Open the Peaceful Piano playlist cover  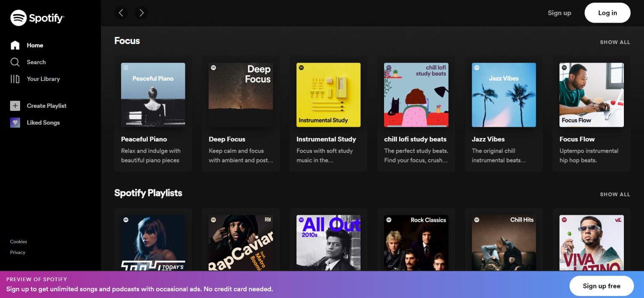point(153,95)
